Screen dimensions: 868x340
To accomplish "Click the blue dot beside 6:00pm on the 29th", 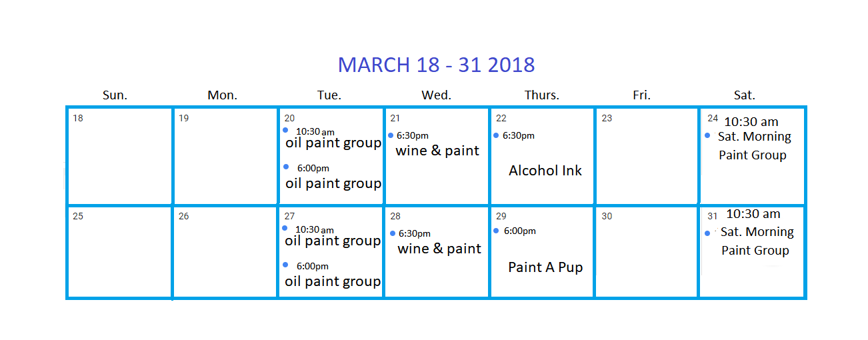I will [x=496, y=231].
